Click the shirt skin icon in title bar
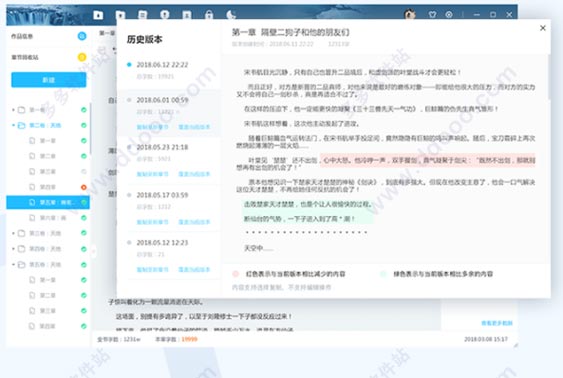Viewport: 563px width, 378px height. pos(432,15)
